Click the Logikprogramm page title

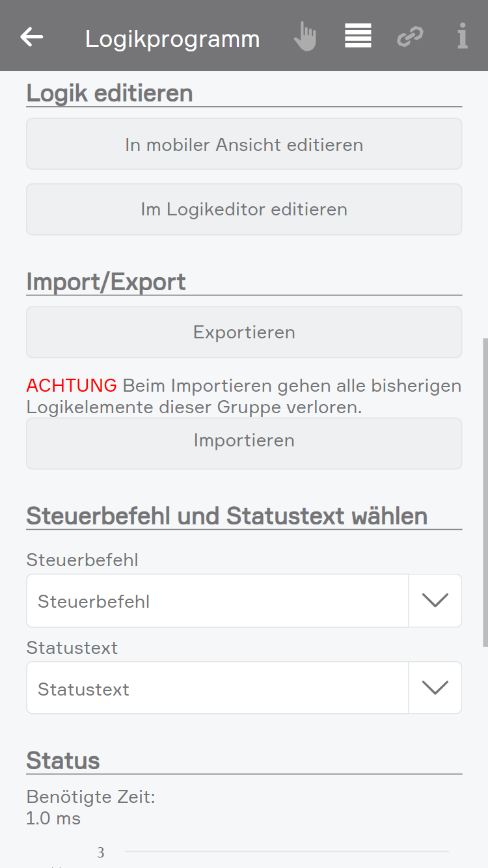tap(172, 39)
